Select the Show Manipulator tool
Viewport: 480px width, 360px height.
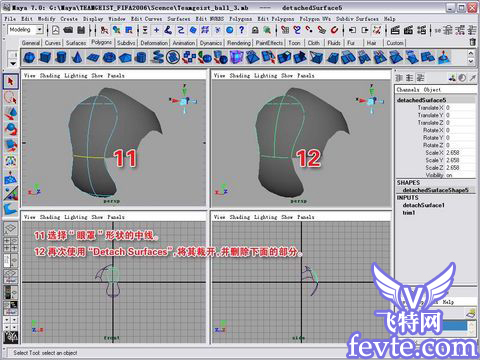[10, 193]
